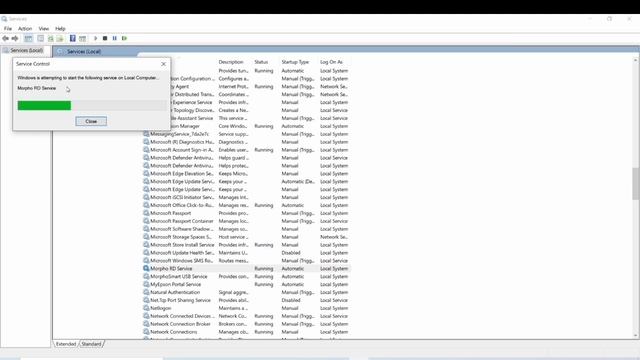Click the Back arrow in the toolbar
The image size is (640, 360).
tap(5, 38)
